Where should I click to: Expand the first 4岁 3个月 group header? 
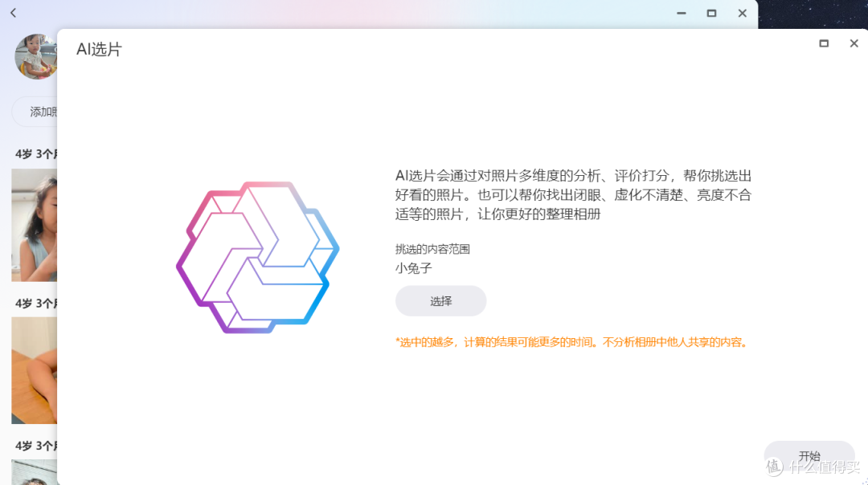35,153
